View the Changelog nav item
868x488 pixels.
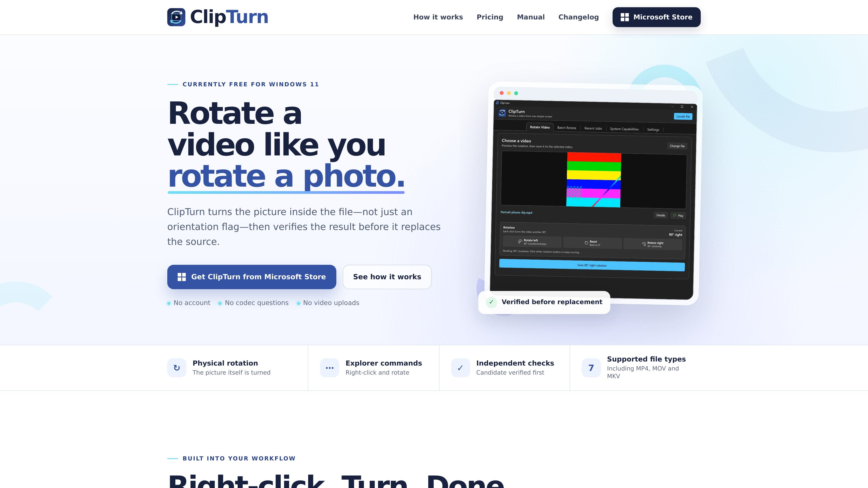coord(579,17)
